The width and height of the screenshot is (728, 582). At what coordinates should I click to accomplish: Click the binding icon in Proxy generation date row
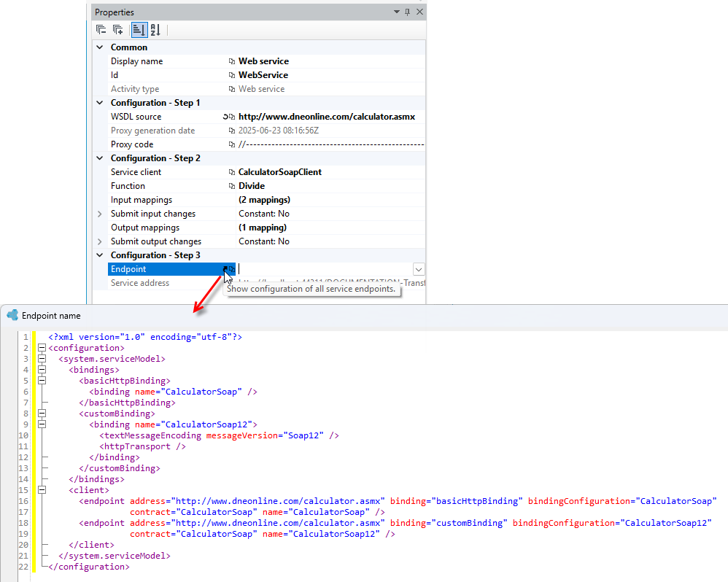232,131
